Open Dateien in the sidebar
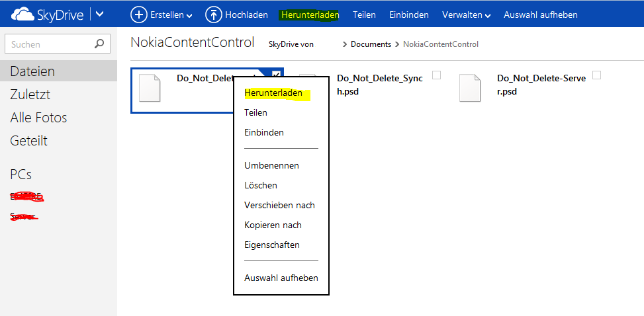This screenshot has width=644, height=316. (x=58, y=71)
